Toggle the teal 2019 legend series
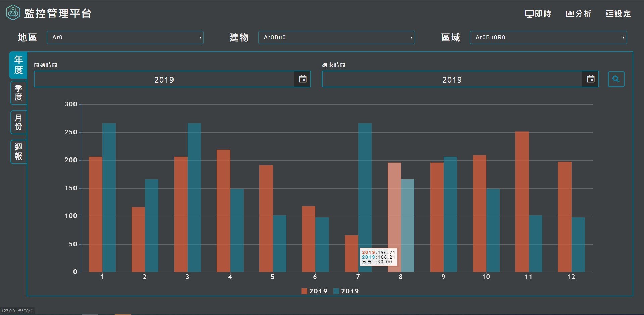This screenshot has height=315, width=644. pyautogui.click(x=346, y=291)
